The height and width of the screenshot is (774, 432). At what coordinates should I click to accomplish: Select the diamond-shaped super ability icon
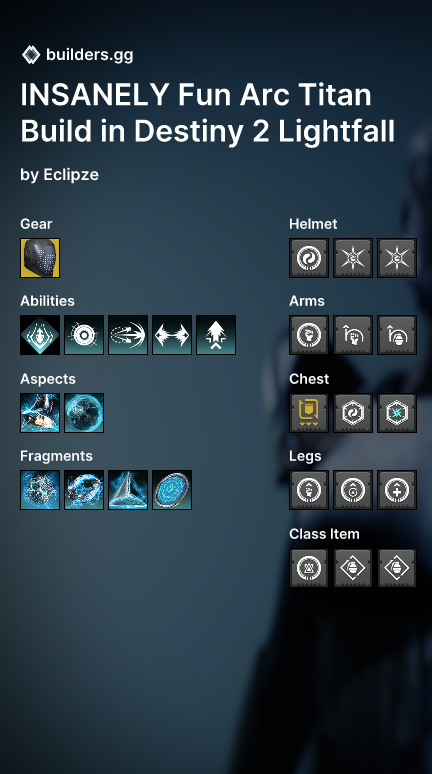tap(40, 335)
